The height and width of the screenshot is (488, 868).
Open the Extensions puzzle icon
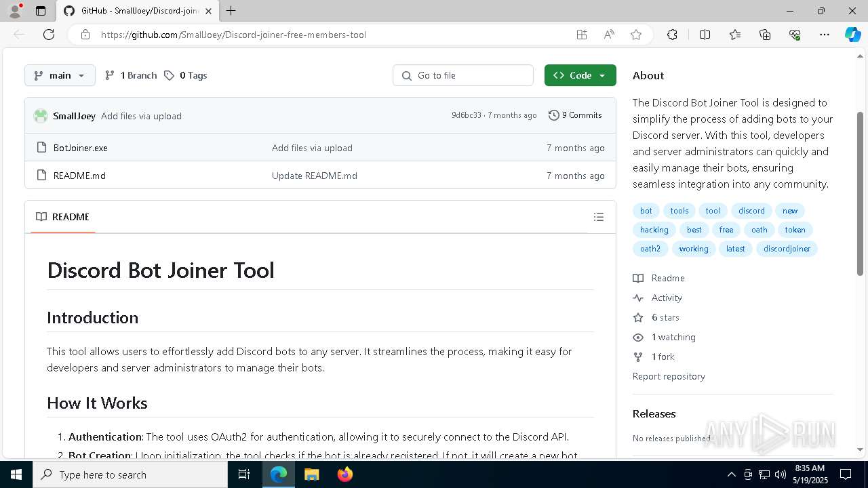tap(672, 35)
